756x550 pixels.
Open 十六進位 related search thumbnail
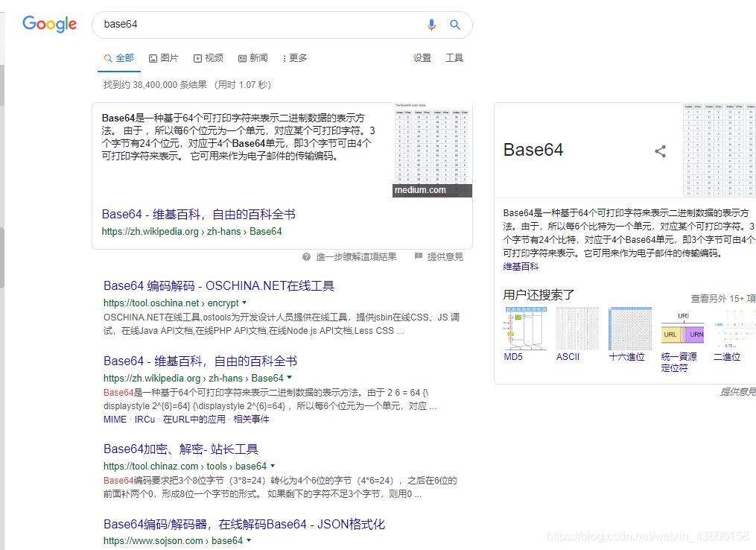[630, 329]
